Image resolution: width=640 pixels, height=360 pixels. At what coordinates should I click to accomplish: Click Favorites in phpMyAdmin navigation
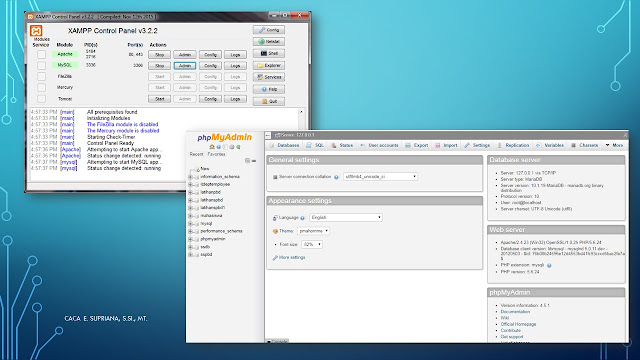pyautogui.click(x=216, y=154)
